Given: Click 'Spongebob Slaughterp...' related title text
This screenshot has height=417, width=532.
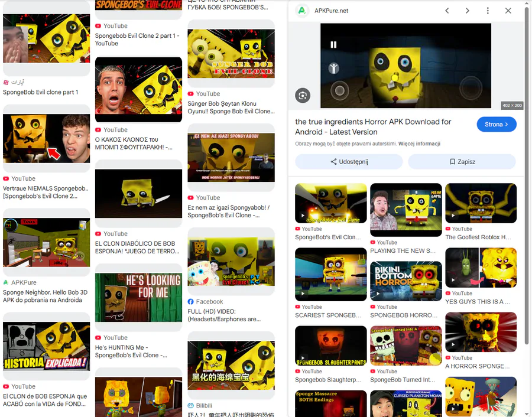Looking at the screenshot, I should click(328, 380).
